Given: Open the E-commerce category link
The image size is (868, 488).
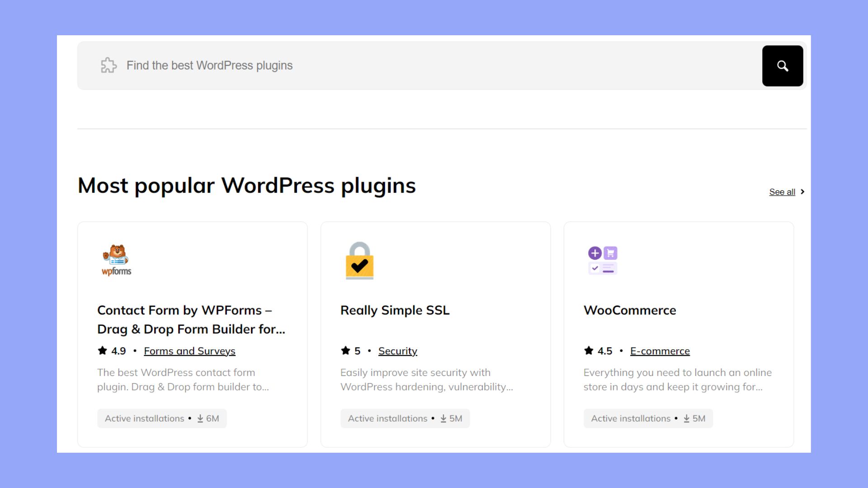Looking at the screenshot, I should (660, 351).
